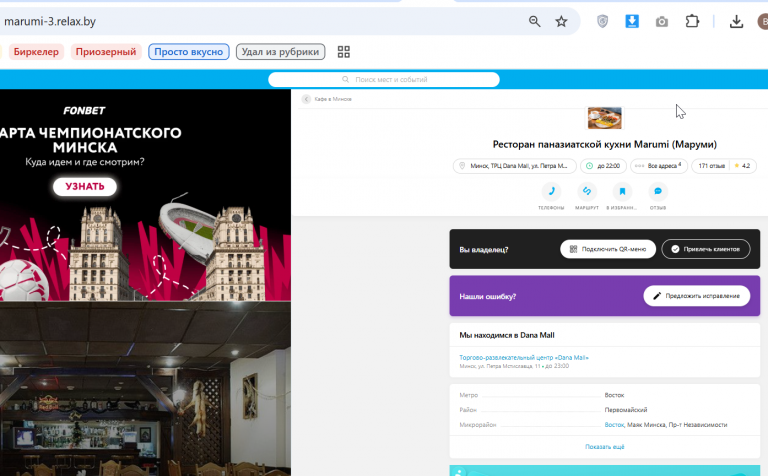Click the Телефоны phone icon
This screenshot has height=476, width=768.
pyautogui.click(x=552, y=191)
